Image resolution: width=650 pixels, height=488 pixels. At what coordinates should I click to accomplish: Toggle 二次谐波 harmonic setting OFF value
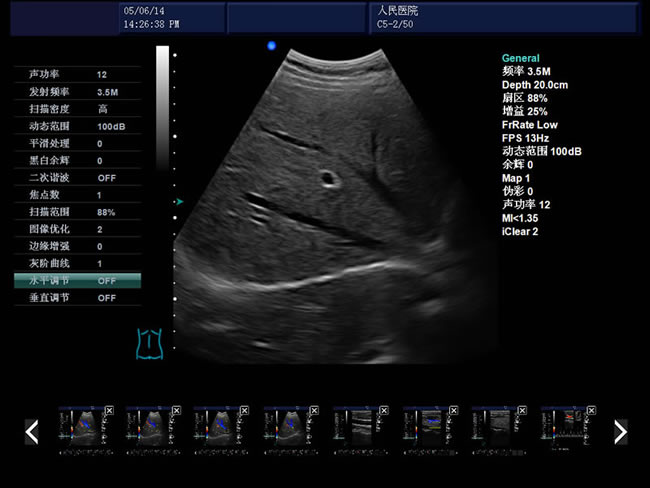point(106,177)
